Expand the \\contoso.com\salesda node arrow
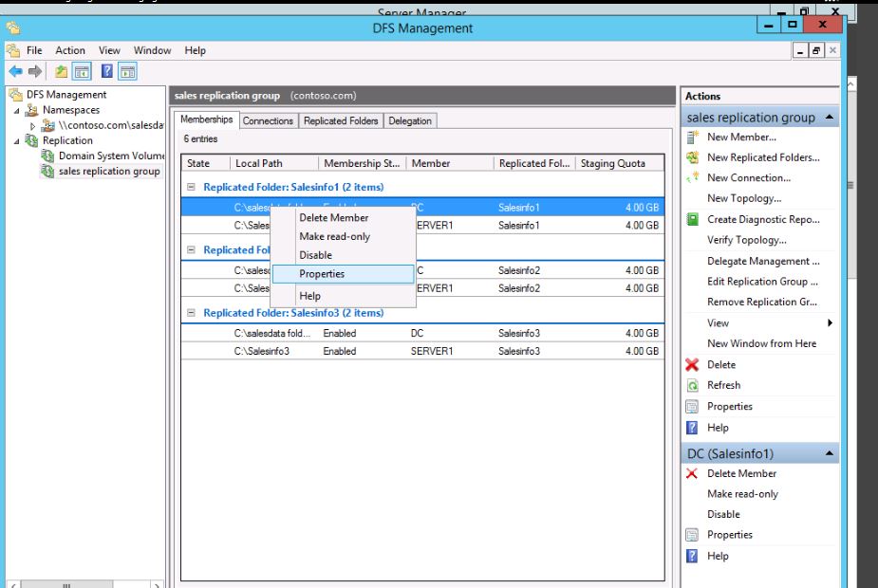Viewport: 878px width, 588px height. [x=32, y=126]
